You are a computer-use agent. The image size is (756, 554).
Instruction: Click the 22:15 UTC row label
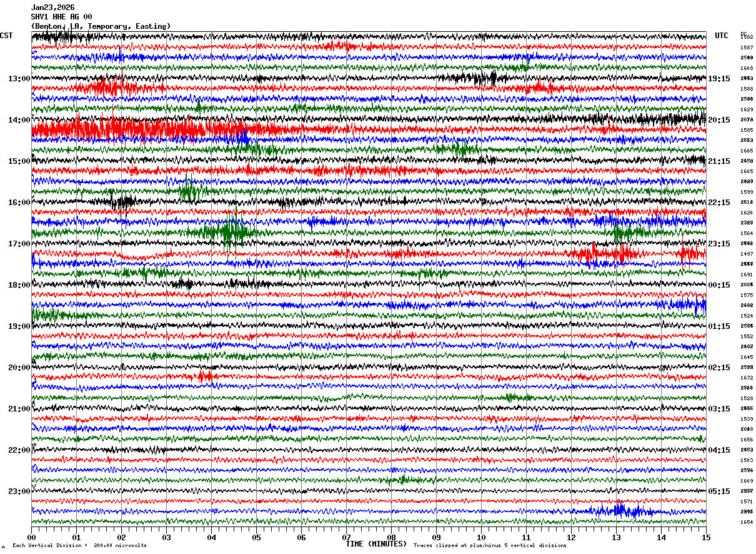(x=719, y=203)
